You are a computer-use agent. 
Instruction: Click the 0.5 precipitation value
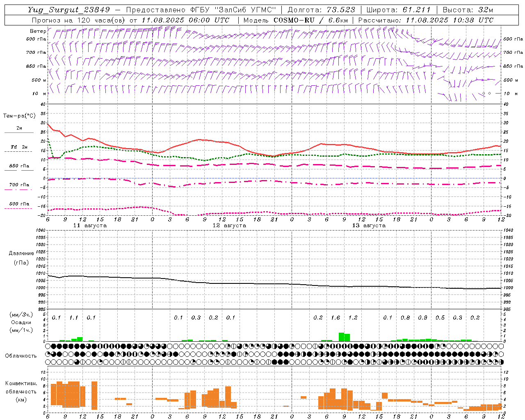pos(440,318)
